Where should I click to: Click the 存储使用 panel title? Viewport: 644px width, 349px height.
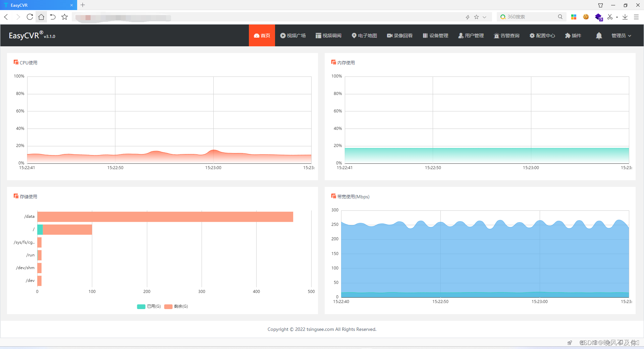pyautogui.click(x=28, y=197)
